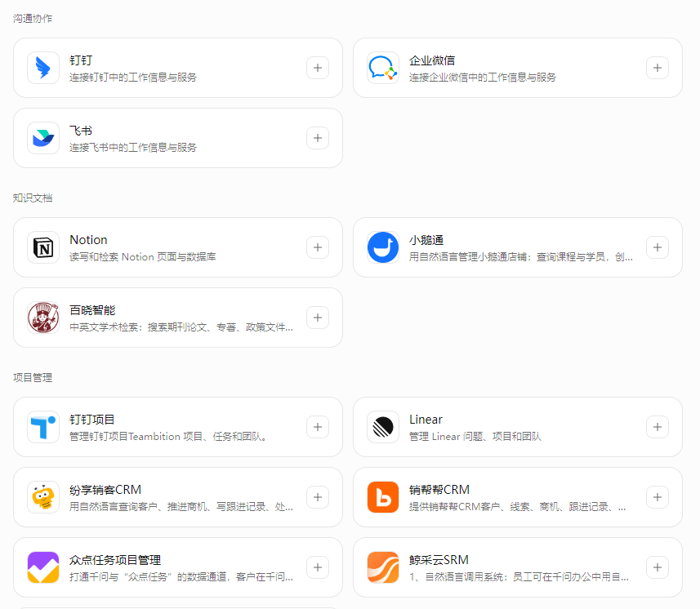Add 企业微信 using its plus button
This screenshot has width=700, height=609.
point(658,68)
